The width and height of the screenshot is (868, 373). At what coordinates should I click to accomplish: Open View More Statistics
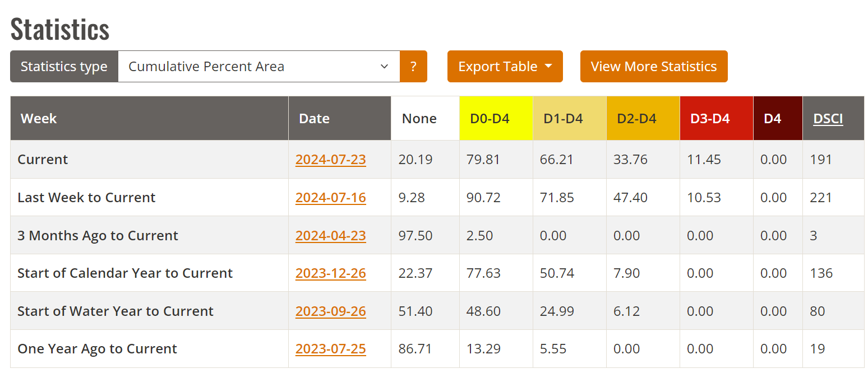tap(654, 66)
